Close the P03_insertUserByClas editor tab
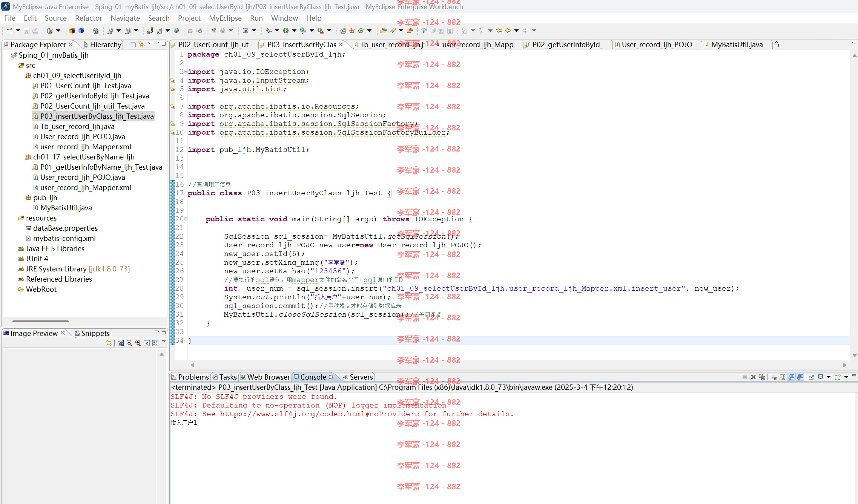Screen dimensions: 858x504 click(341, 44)
